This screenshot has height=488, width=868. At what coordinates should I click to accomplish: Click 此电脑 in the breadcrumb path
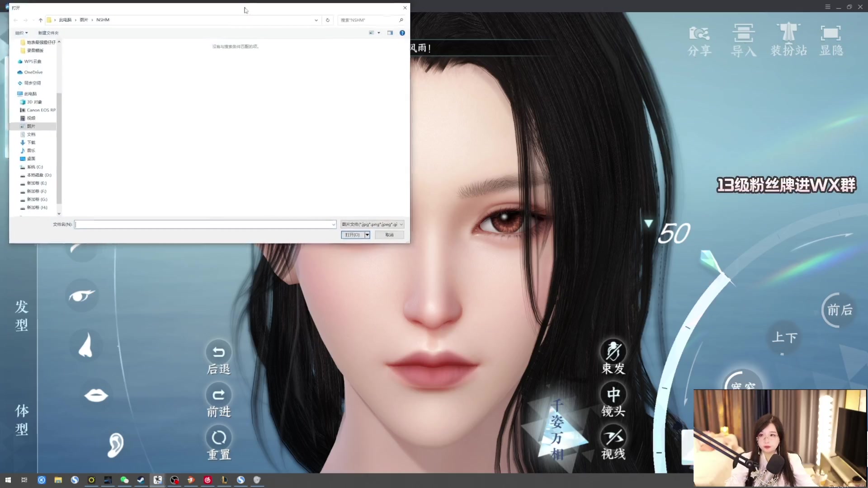[x=65, y=20]
